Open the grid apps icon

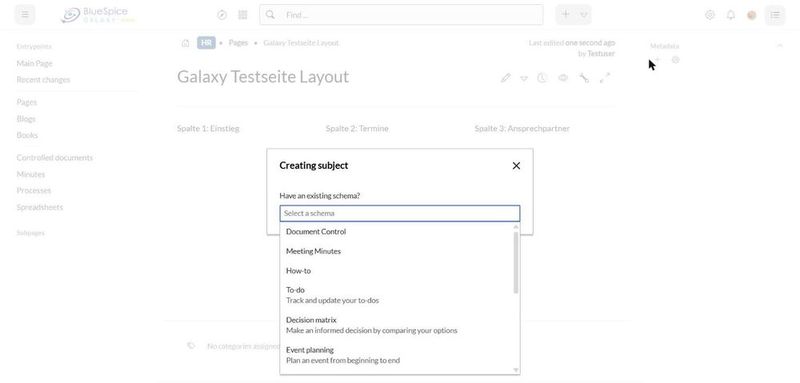pos(243,15)
